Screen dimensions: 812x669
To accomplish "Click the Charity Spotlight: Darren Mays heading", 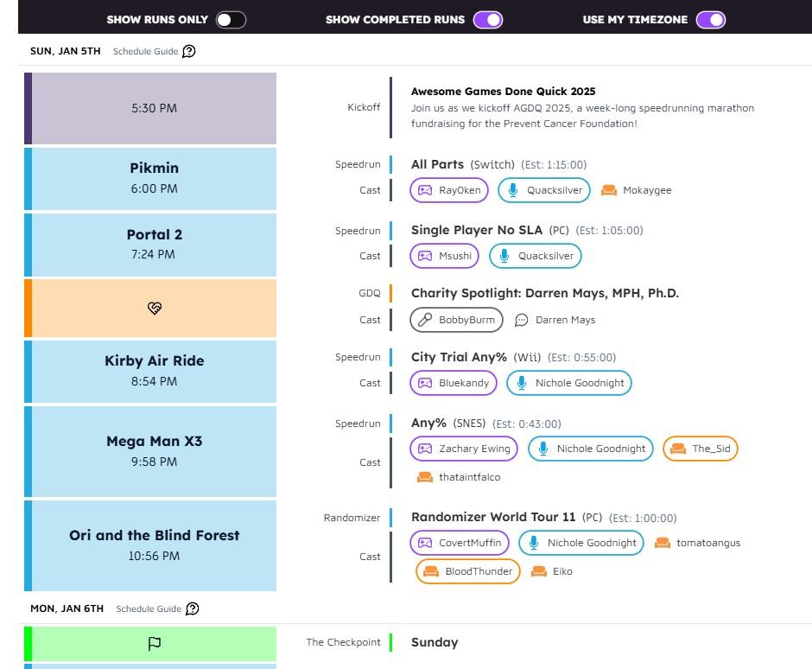I will tap(545, 293).
